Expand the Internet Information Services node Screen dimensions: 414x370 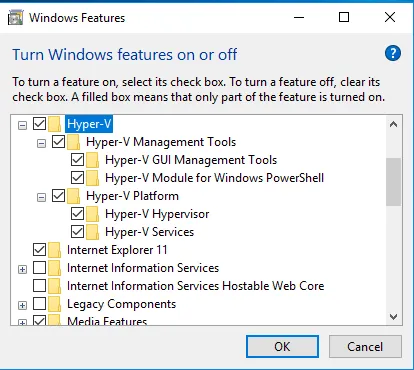22,269
